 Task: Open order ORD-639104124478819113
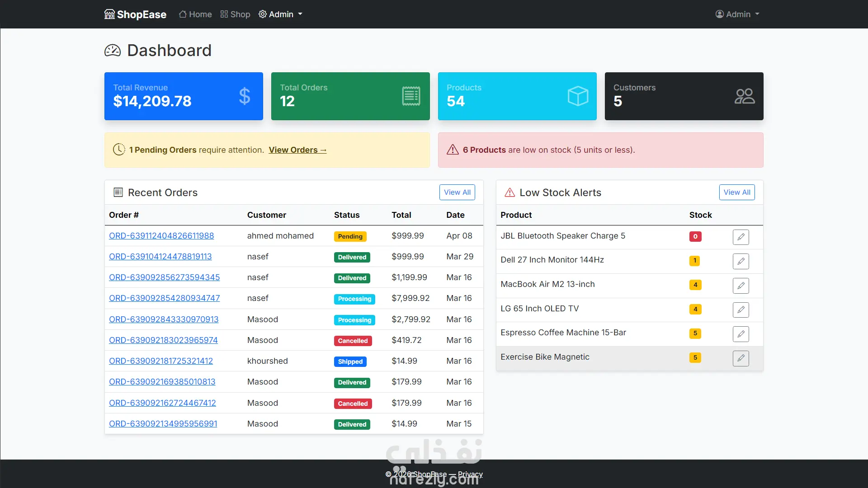[x=160, y=257]
